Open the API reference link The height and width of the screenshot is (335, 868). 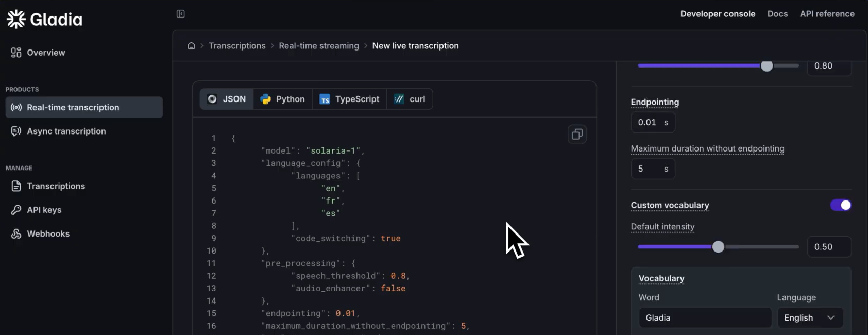click(827, 14)
